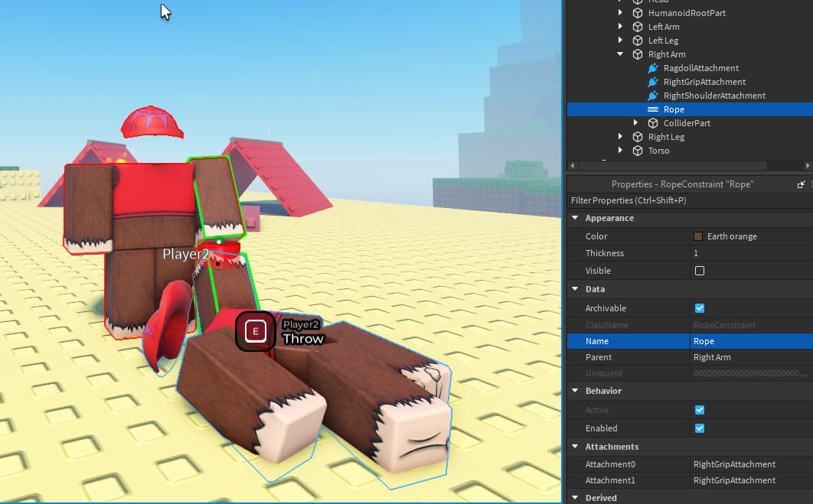Collapse the Right Arm node
This screenshot has height=504, width=813.
620,54
